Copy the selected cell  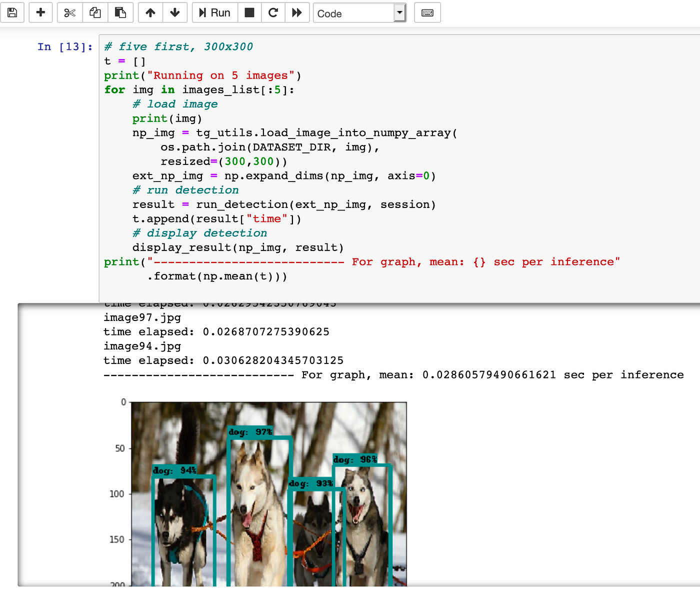tap(95, 12)
